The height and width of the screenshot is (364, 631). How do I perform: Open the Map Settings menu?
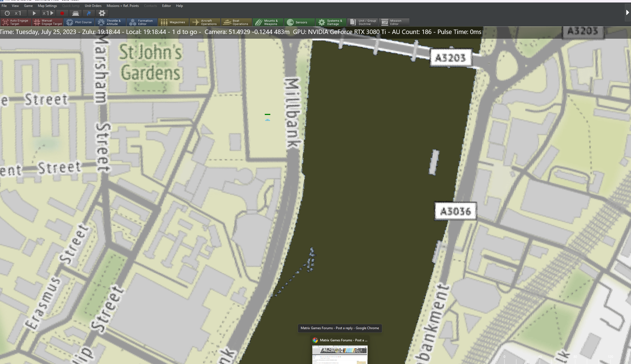tap(47, 6)
